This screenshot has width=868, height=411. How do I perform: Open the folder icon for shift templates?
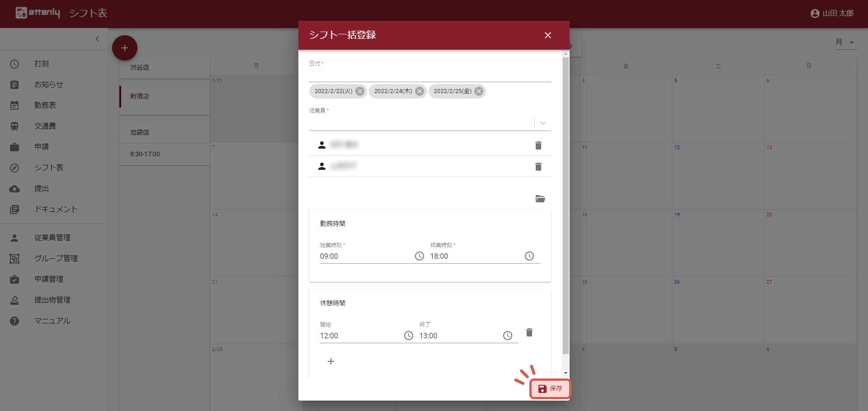(x=540, y=199)
